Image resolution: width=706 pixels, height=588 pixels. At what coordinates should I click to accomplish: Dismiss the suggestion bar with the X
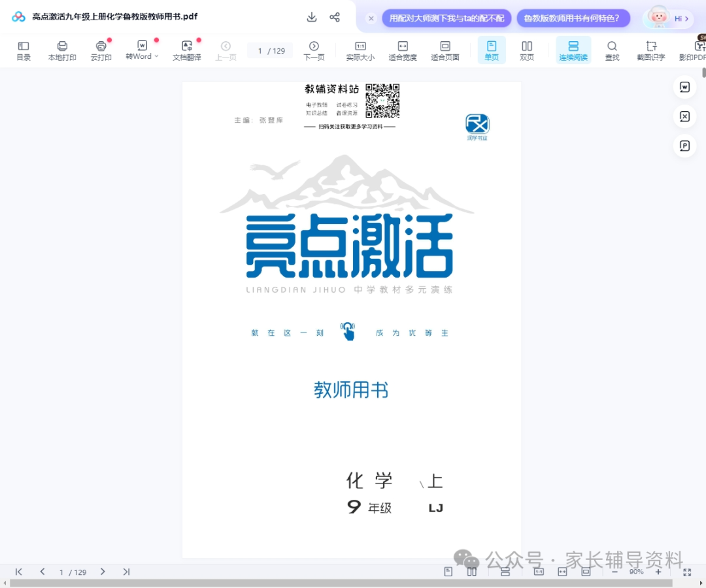click(371, 18)
